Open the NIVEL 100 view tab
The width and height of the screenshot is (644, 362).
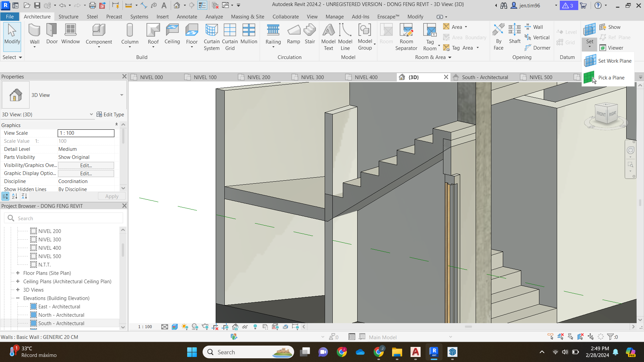pyautogui.click(x=205, y=77)
